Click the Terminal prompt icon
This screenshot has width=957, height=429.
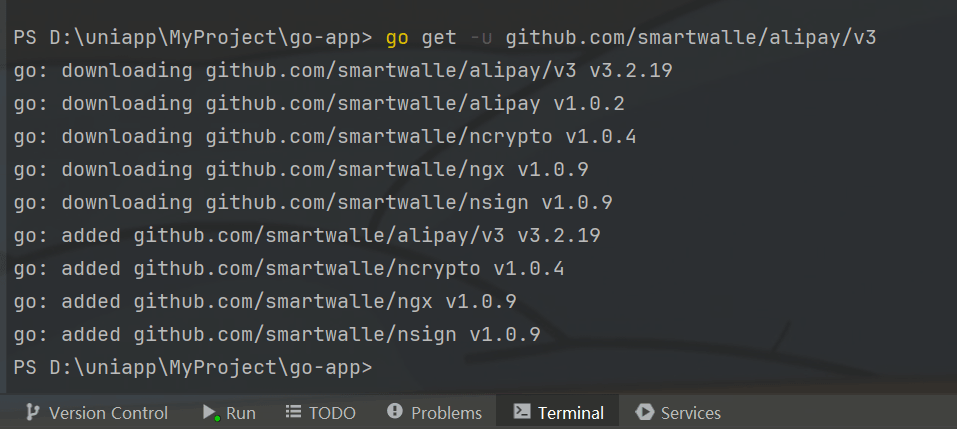click(522, 412)
